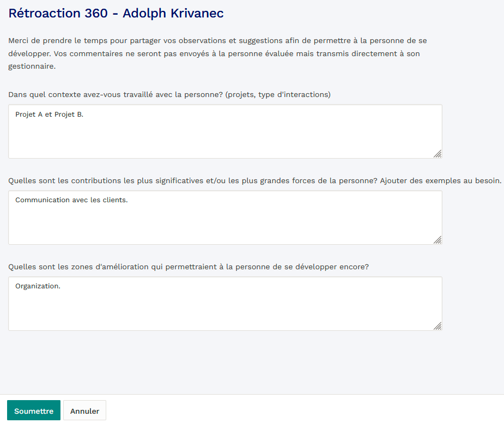
Task: Click the name Adolph Krivanec in the heading
Action: 173,14
